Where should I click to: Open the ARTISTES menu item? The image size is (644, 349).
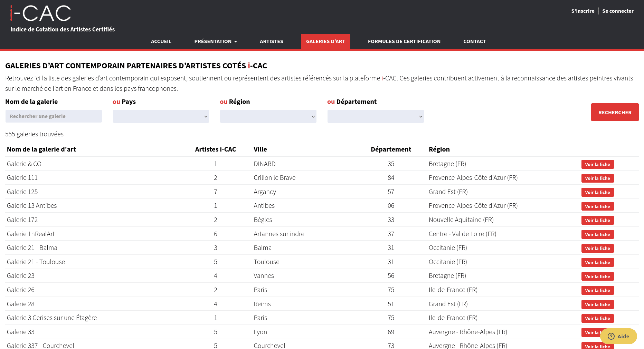[x=272, y=41]
